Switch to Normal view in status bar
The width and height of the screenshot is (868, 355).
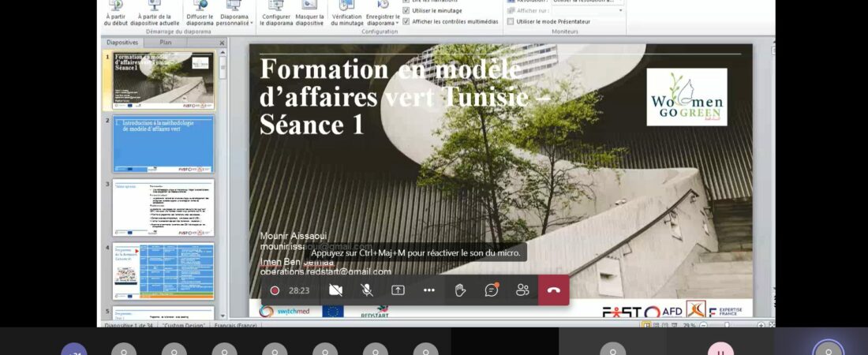645,325
